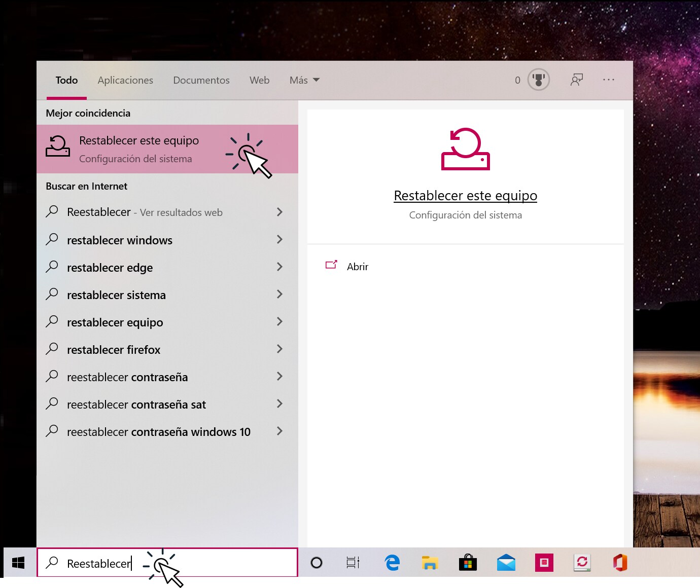
Task: Open the feedback icon in the search panel
Action: click(577, 80)
